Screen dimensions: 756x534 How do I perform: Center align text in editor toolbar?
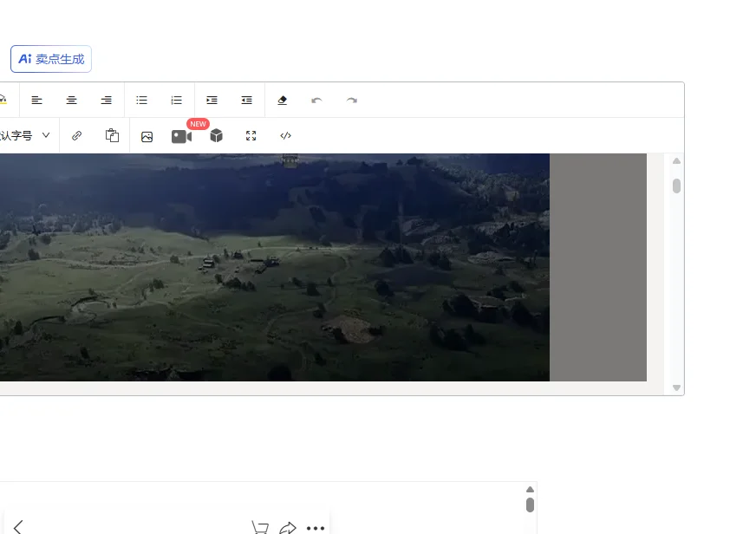71,101
